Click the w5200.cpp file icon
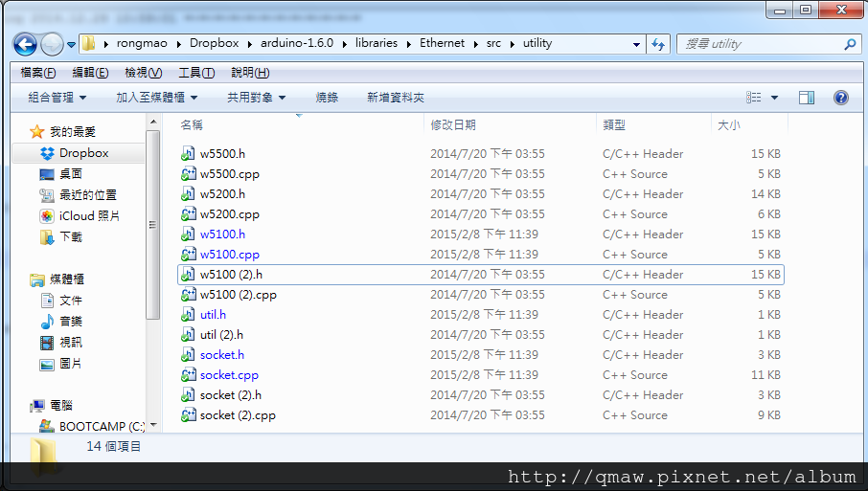 pos(188,214)
